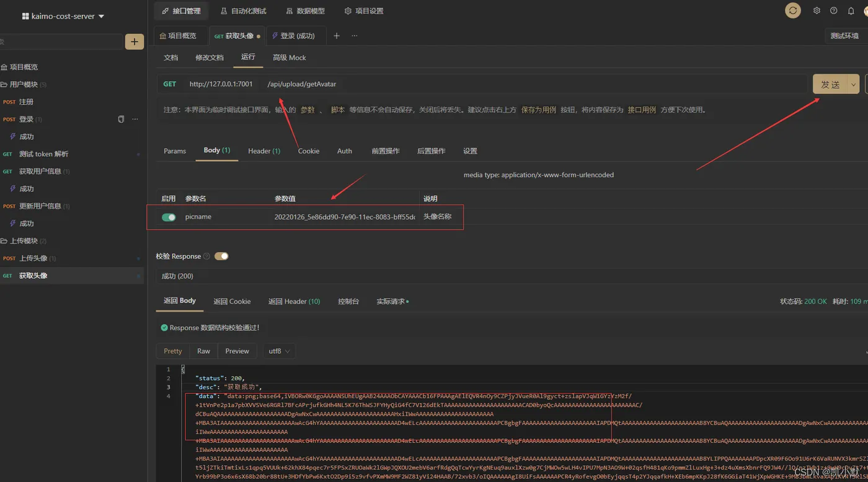
Task: Click the plus button beside sidebar search
Action: (135, 42)
